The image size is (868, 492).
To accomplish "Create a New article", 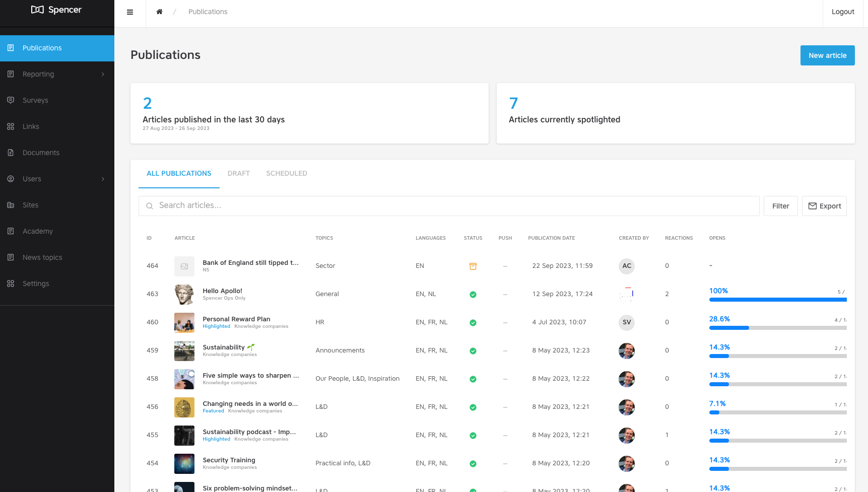I will click(x=827, y=55).
